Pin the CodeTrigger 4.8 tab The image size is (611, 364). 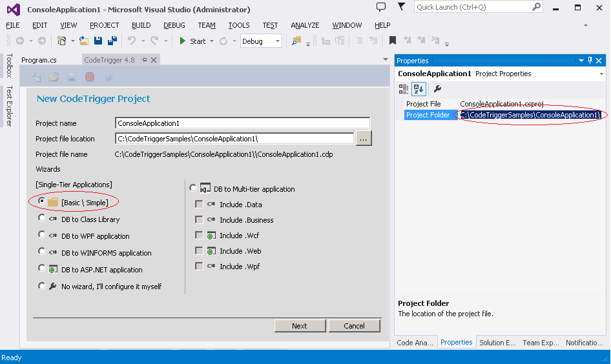[145, 60]
